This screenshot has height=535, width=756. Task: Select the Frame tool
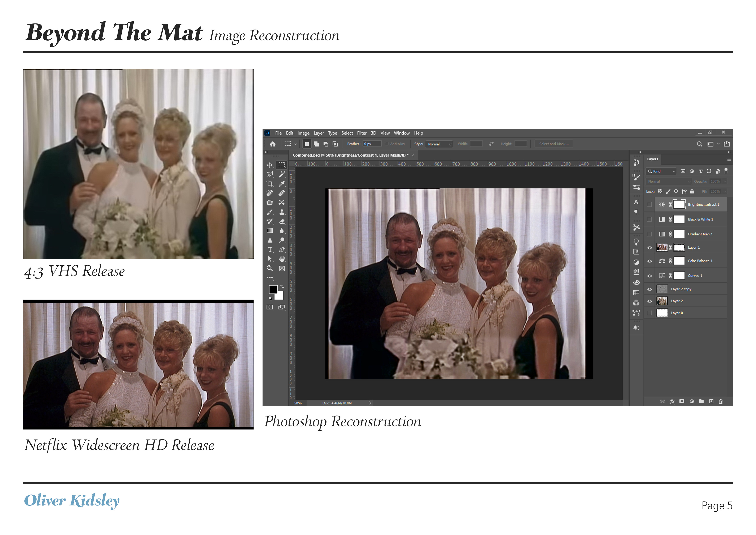coord(282,268)
